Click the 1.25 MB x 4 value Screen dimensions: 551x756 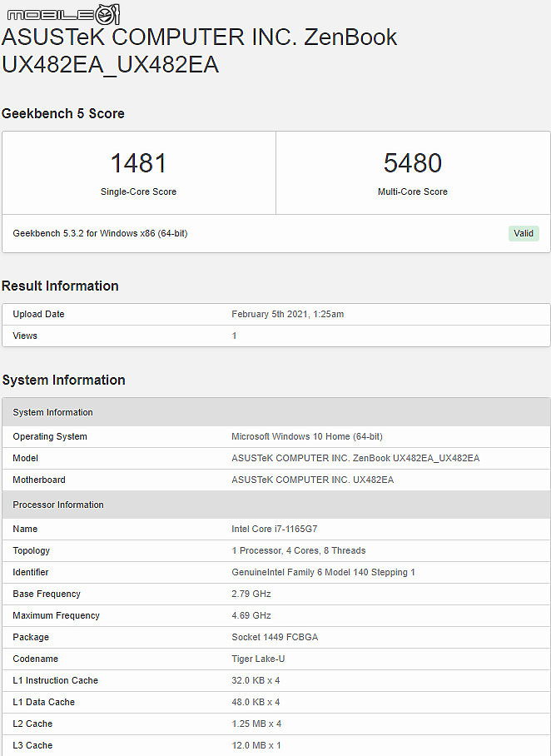[x=256, y=724]
